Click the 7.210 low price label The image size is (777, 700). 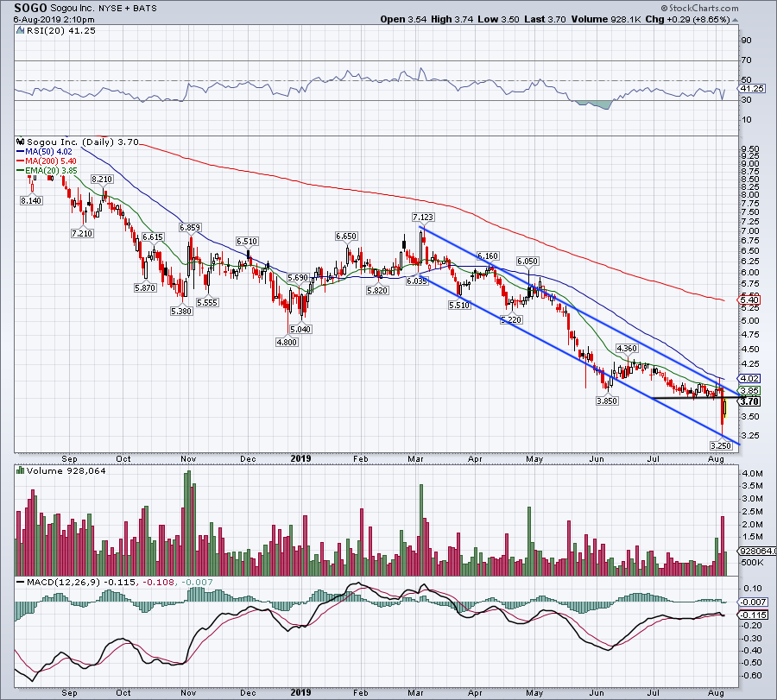tap(82, 233)
